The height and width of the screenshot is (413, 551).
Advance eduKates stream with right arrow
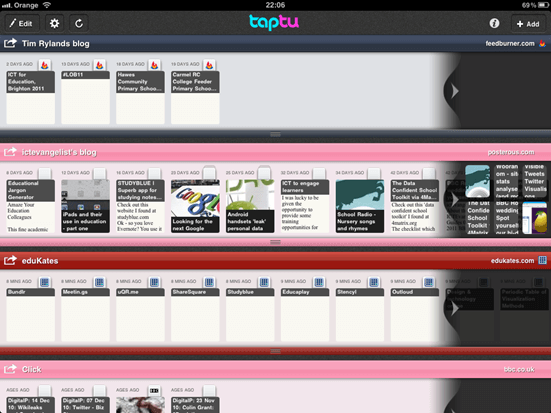(x=455, y=308)
